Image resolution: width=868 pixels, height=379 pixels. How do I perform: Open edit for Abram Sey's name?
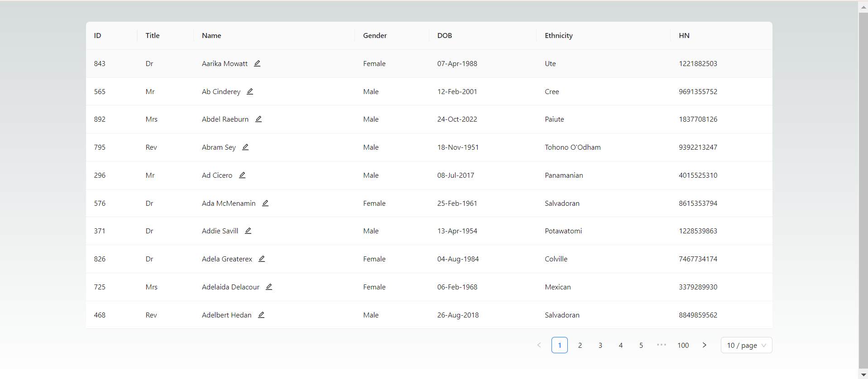pos(245,147)
